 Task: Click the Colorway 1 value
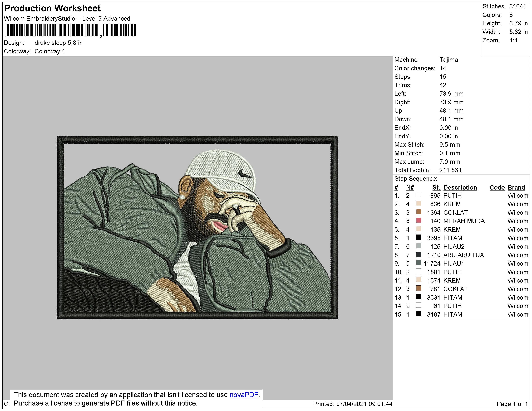pyautogui.click(x=50, y=51)
